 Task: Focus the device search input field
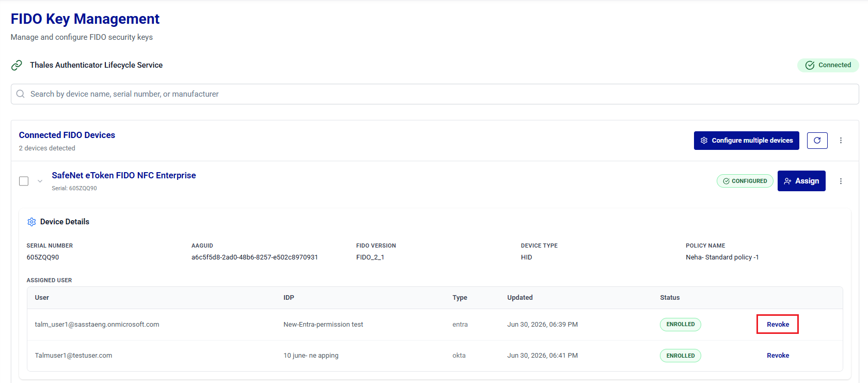point(435,94)
